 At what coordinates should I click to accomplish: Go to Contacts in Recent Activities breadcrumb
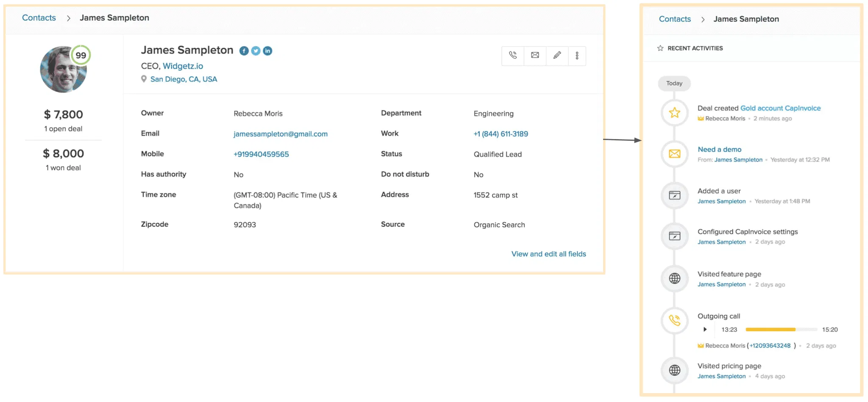coord(674,19)
